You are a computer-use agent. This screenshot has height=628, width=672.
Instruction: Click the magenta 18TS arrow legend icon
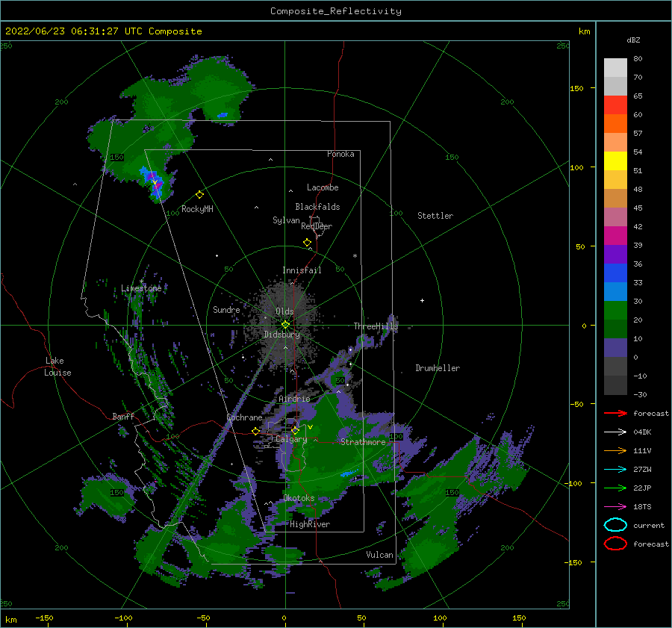[x=615, y=507]
